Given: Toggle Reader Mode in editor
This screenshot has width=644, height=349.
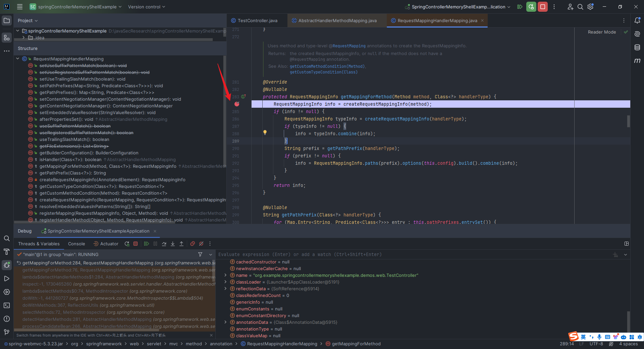Looking at the screenshot, I should point(602,32).
